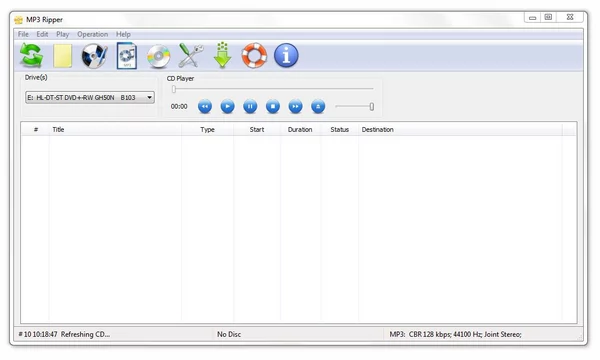Start CD playback with the play button

point(227,106)
